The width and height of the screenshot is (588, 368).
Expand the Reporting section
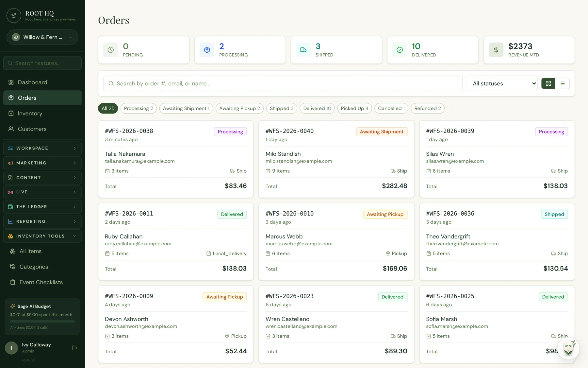[x=42, y=221]
